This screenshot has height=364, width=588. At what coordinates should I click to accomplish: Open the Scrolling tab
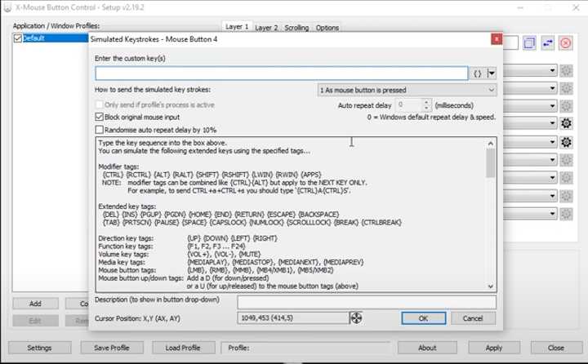(296, 28)
